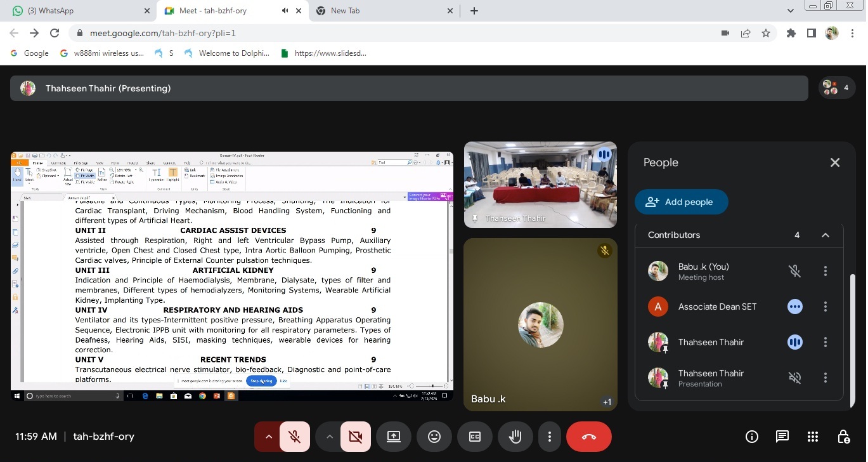Open the present now screen-share button

point(394,437)
